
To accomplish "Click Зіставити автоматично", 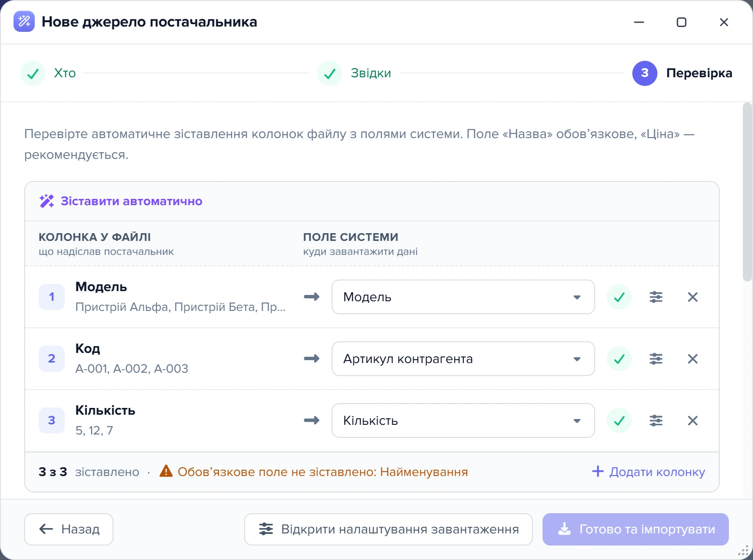I will (x=121, y=201).
